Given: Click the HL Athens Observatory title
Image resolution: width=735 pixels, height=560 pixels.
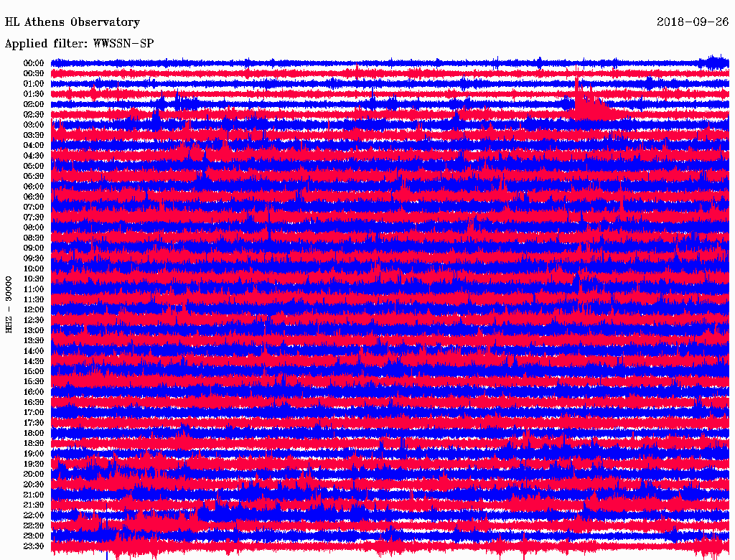Looking at the screenshot, I should coord(72,22).
